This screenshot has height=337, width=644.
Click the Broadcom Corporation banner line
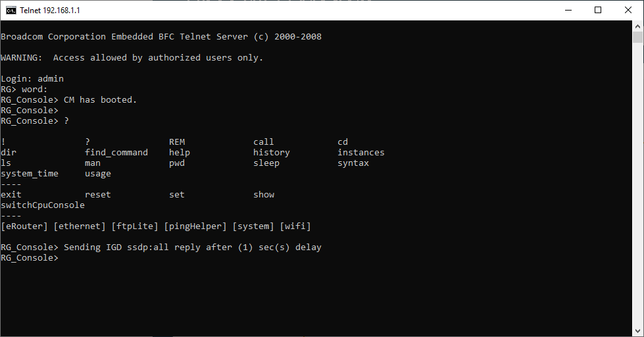(161, 37)
